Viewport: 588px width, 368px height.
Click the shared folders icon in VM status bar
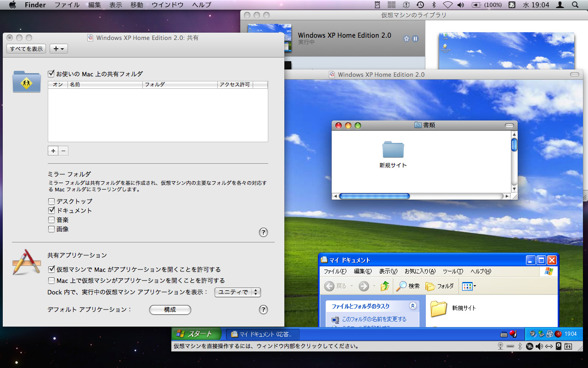coord(568,346)
